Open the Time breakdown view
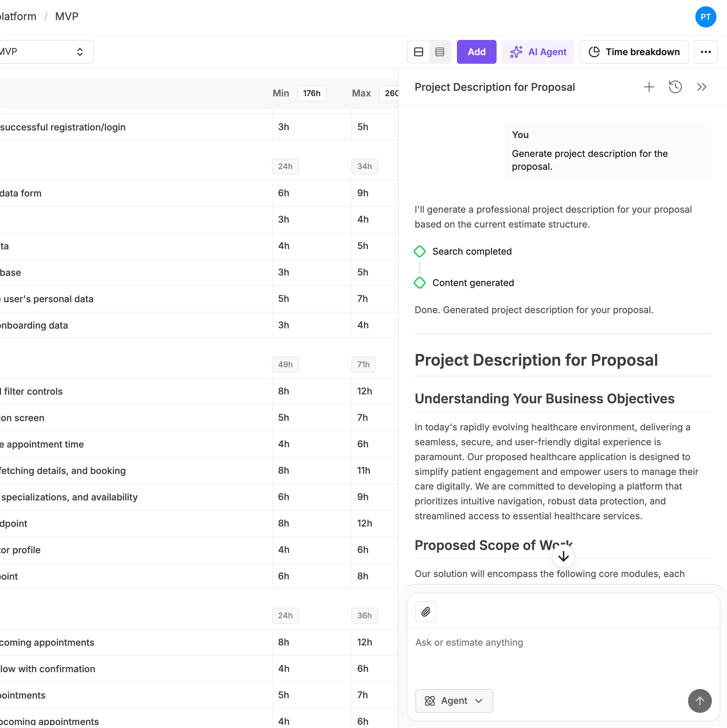This screenshot has width=727, height=728. pyautogui.click(x=634, y=52)
